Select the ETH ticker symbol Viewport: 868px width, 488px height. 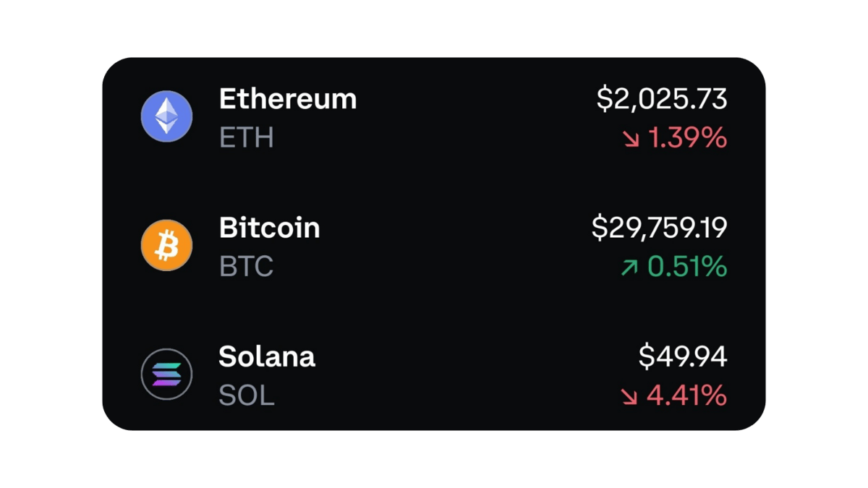click(247, 138)
